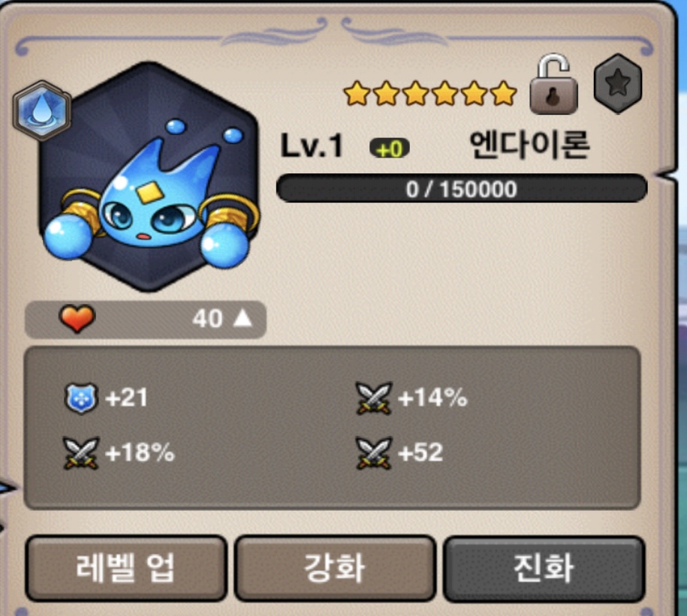Click the gray stat bonuses panel

[333, 428]
